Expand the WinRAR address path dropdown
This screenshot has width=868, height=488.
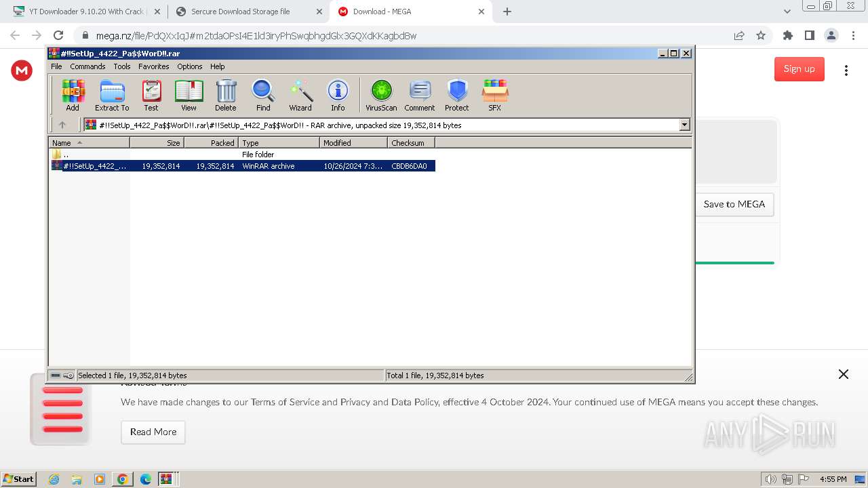(x=684, y=125)
